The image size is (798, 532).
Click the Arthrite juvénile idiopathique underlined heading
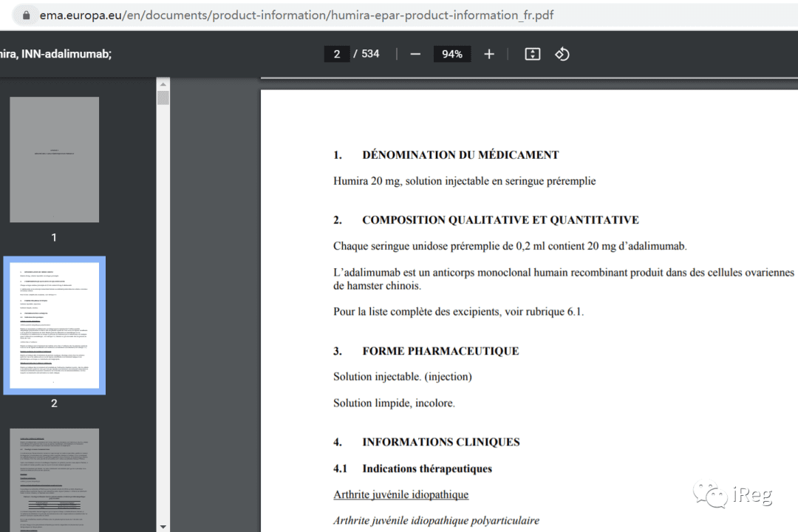[x=401, y=494]
